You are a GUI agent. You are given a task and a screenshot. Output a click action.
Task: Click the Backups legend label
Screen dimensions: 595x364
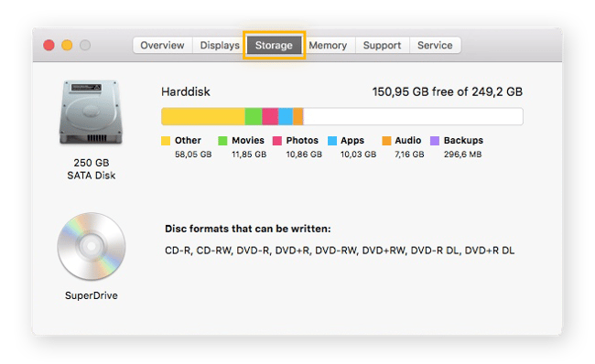click(463, 140)
